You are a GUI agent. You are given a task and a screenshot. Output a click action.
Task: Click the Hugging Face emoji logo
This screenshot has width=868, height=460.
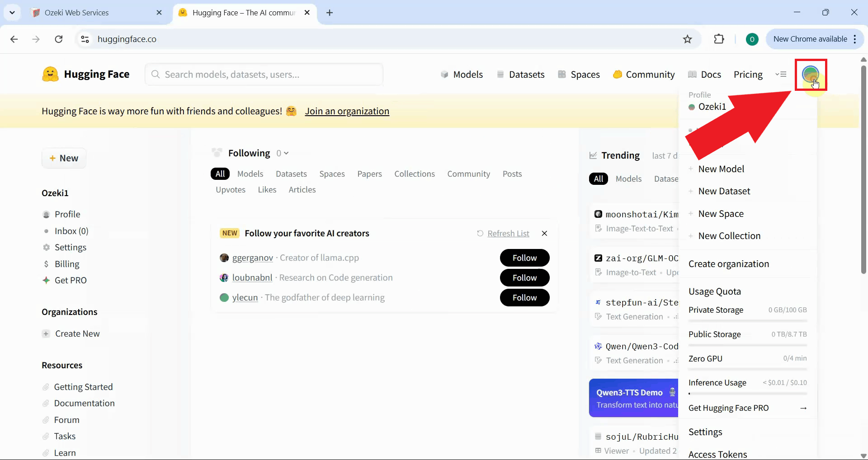point(50,74)
